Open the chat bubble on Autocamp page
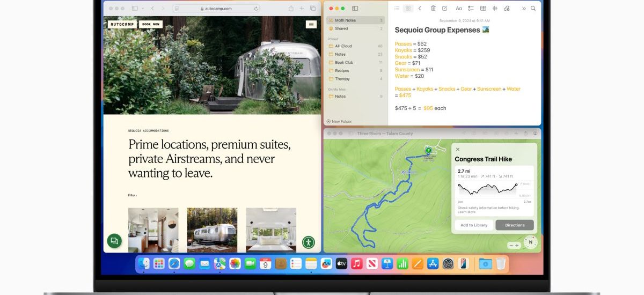Screen dimensions: 644x295 [x=114, y=241]
